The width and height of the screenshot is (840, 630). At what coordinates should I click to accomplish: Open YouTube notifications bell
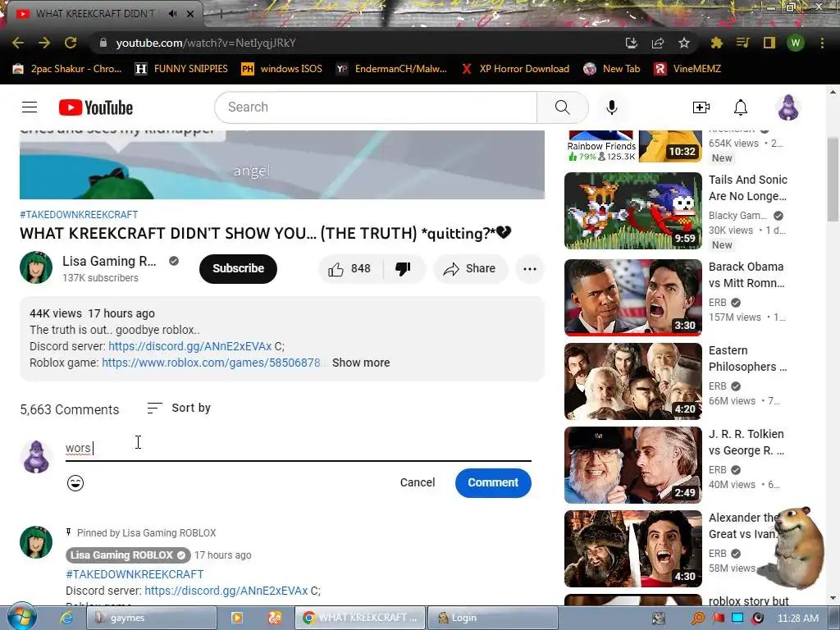741,107
